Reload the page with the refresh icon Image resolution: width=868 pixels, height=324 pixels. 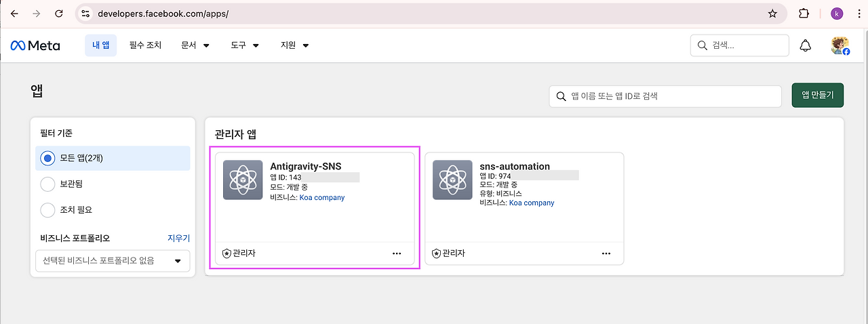(x=59, y=14)
